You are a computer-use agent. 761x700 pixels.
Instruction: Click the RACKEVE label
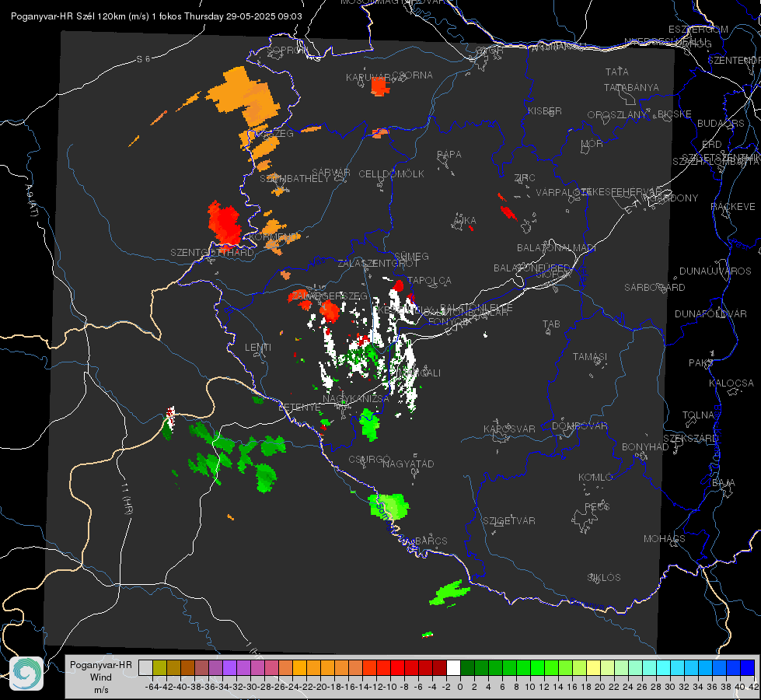pos(733,206)
